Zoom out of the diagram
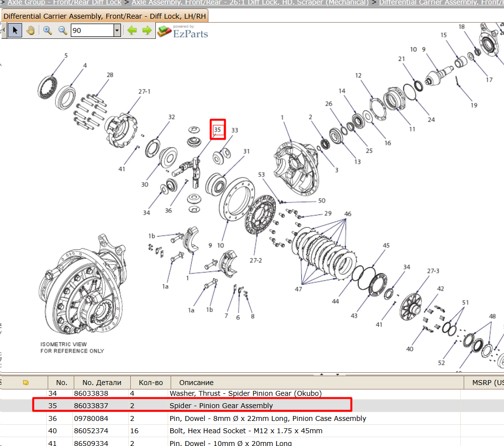Image resolution: width=504 pixels, height=446 pixels. [x=62, y=30]
